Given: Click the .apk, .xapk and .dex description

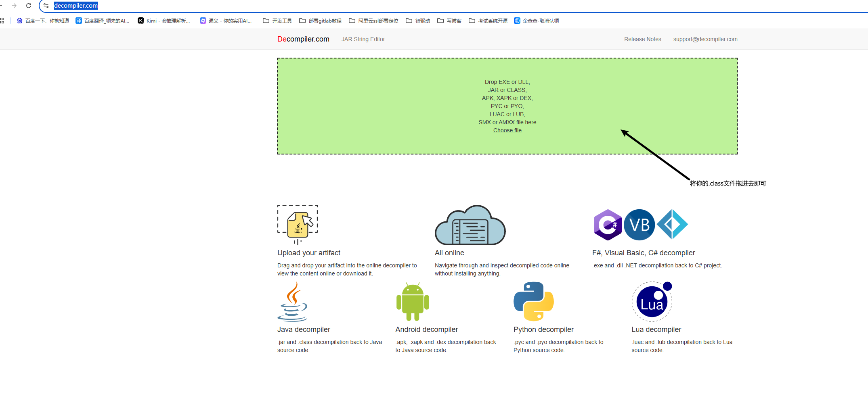Looking at the screenshot, I should (x=446, y=346).
